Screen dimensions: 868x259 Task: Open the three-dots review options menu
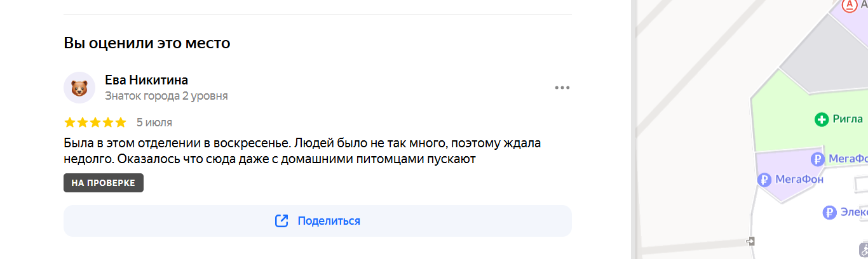562,88
